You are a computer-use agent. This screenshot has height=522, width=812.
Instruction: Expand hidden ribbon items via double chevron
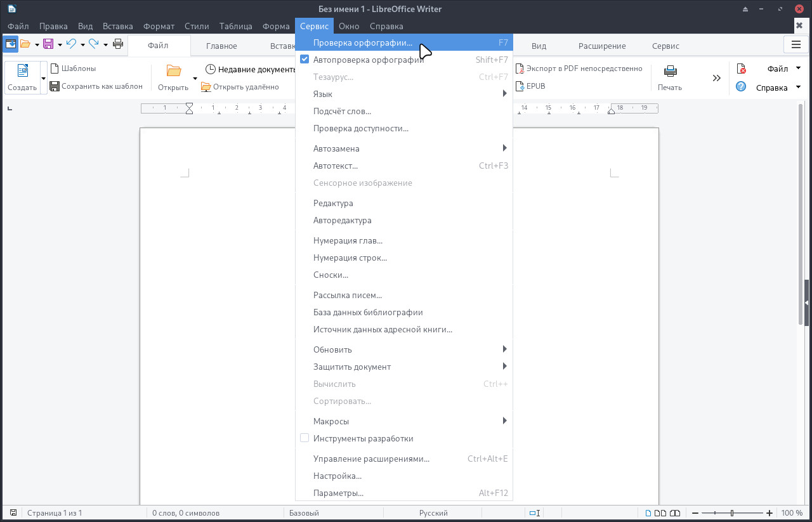(x=717, y=78)
